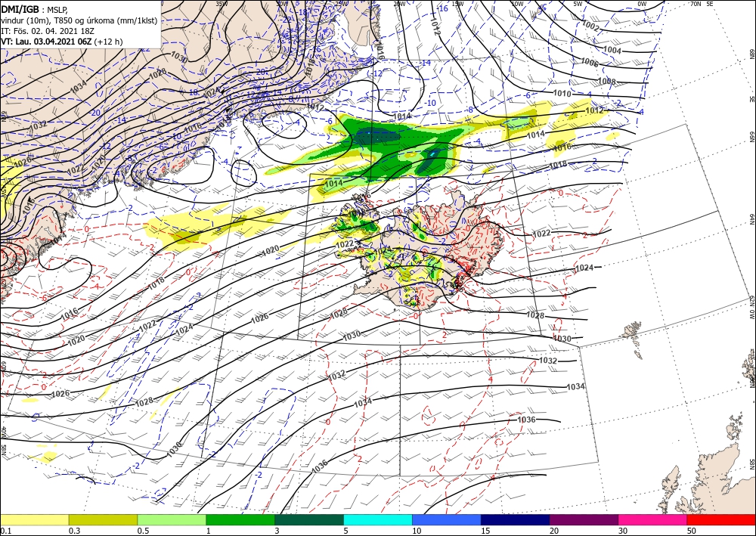Click the '10W' longitude label

coord(517,4)
